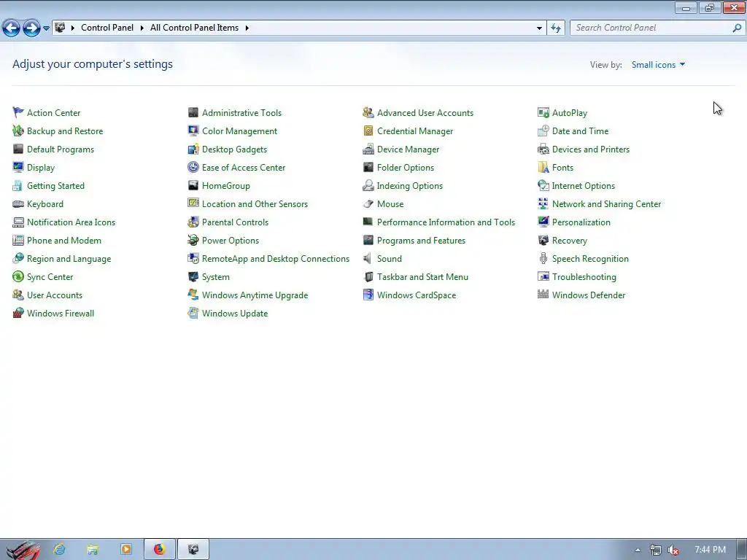Click the Keyboard icon
Viewport: 747px width, 560px height.
tap(18, 204)
